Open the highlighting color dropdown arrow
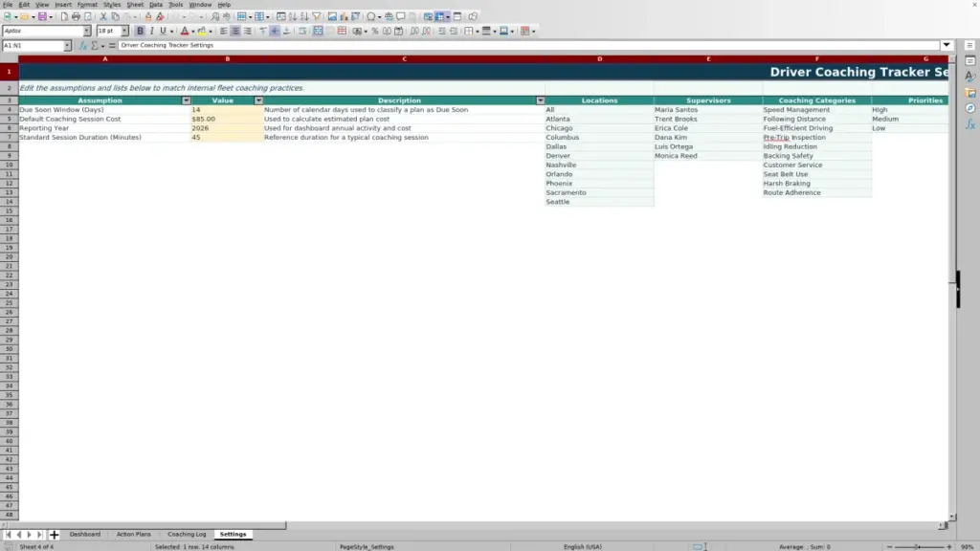This screenshot has width=980, height=551. click(x=210, y=31)
